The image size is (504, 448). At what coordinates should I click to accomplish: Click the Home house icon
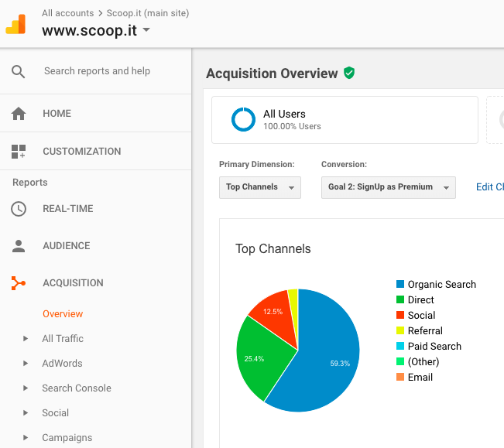pos(19,114)
